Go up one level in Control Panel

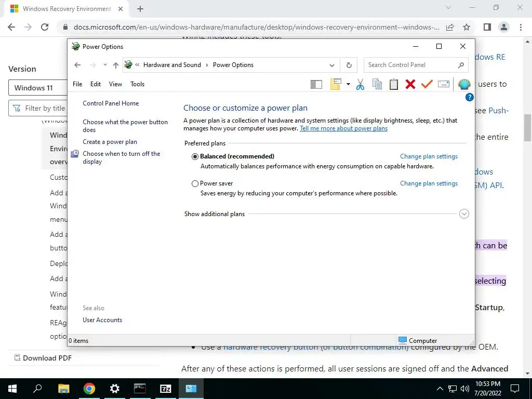click(116, 65)
